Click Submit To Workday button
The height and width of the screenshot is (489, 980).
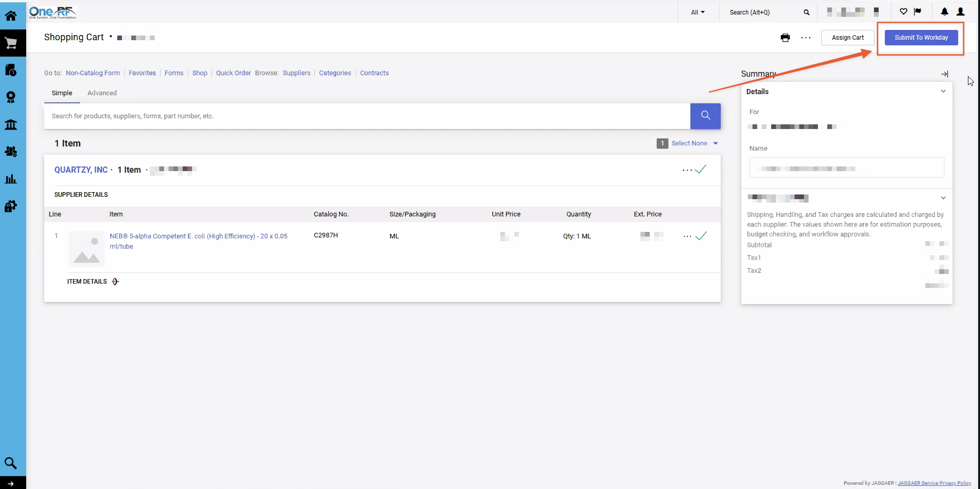(x=921, y=37)
